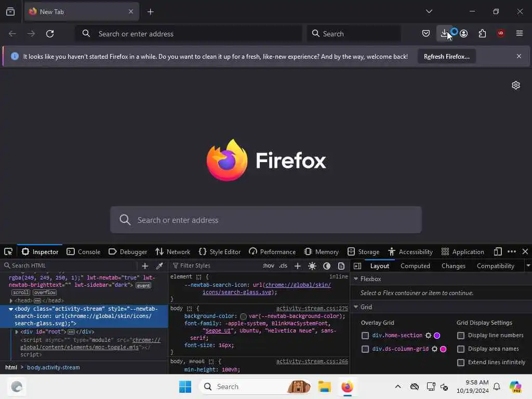Toggle light color scheme simulation
This screenshot has width=532, height=399.
pos(312,266)
